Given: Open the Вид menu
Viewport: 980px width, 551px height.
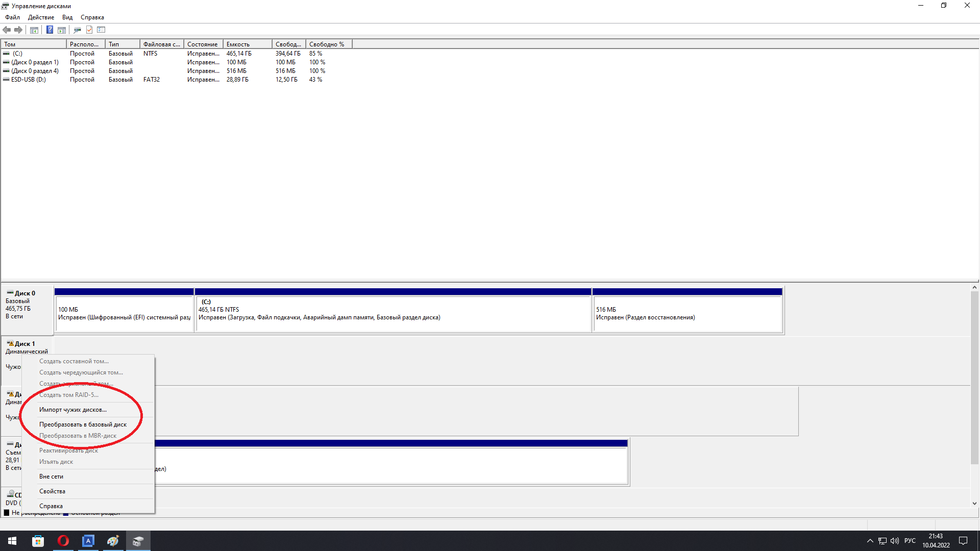Looking at the screenshot, I should tap(67, 17).
